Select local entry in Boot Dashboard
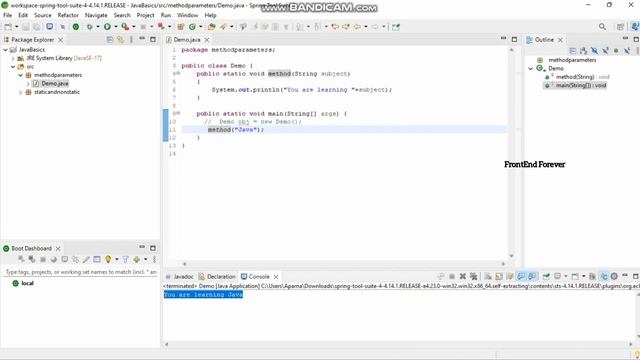This screenshot has width=640, height=360. click(x=23, y=283)
